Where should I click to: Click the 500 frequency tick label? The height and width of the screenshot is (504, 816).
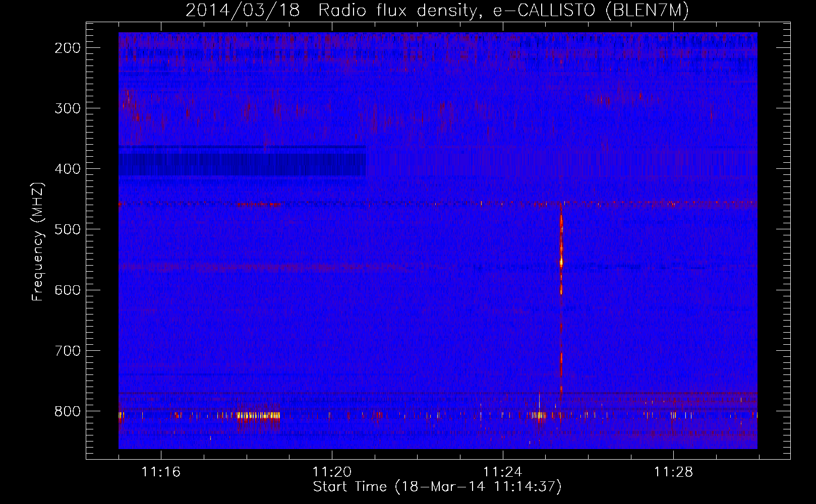[67, 229]
